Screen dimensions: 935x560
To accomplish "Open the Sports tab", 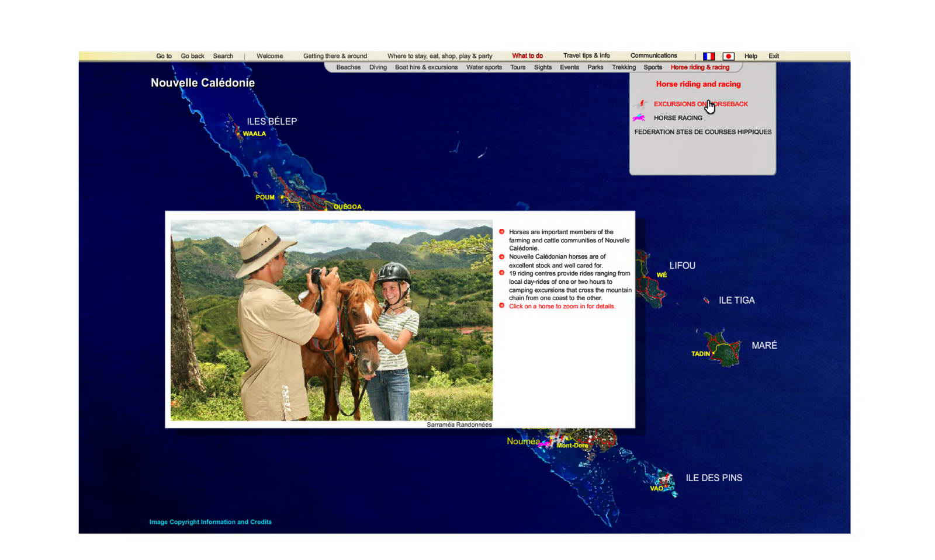I will (652, 67).
